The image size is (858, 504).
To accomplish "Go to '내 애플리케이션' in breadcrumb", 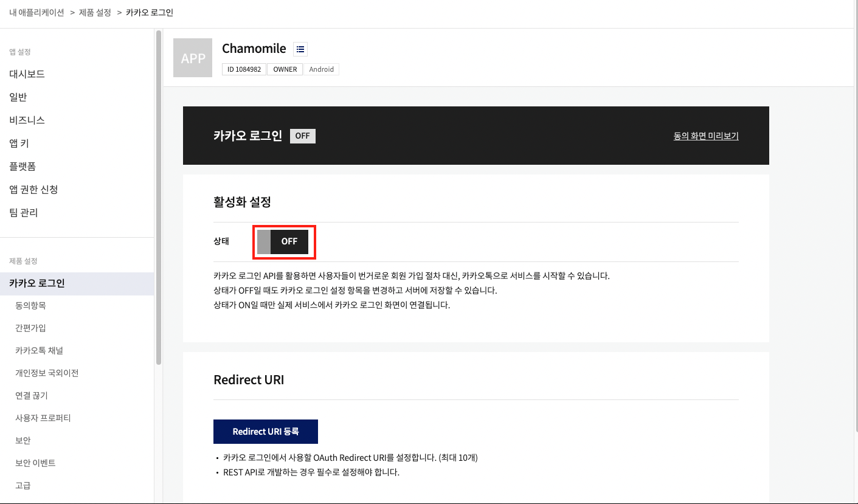I will [x=36, y=12].
